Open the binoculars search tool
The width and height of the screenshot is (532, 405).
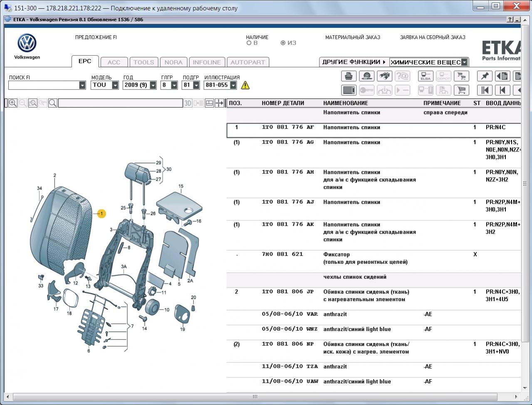click(x=384, y=76)
